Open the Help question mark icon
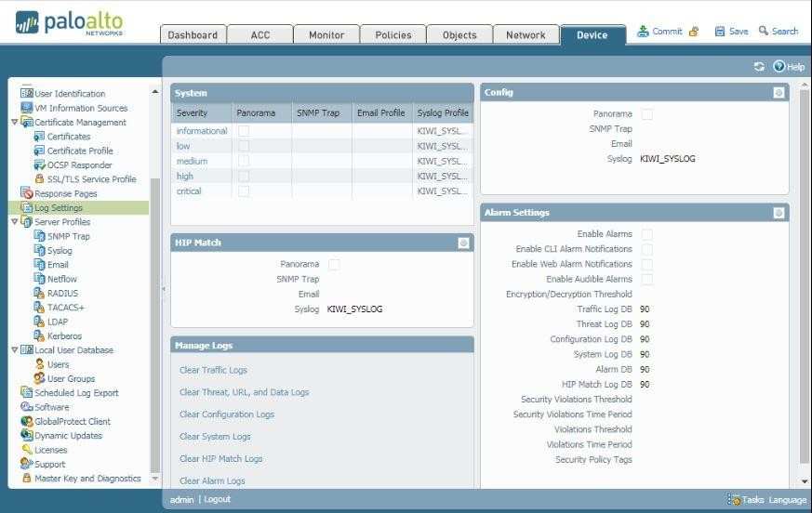The height and width of the screenshot is (513, 812). tap(779, 67)
